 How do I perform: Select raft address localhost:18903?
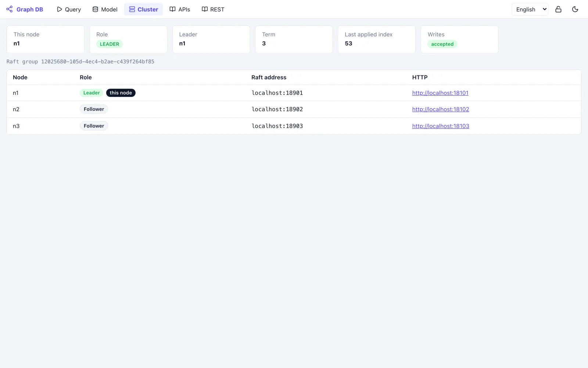click(x=277, y=126)
